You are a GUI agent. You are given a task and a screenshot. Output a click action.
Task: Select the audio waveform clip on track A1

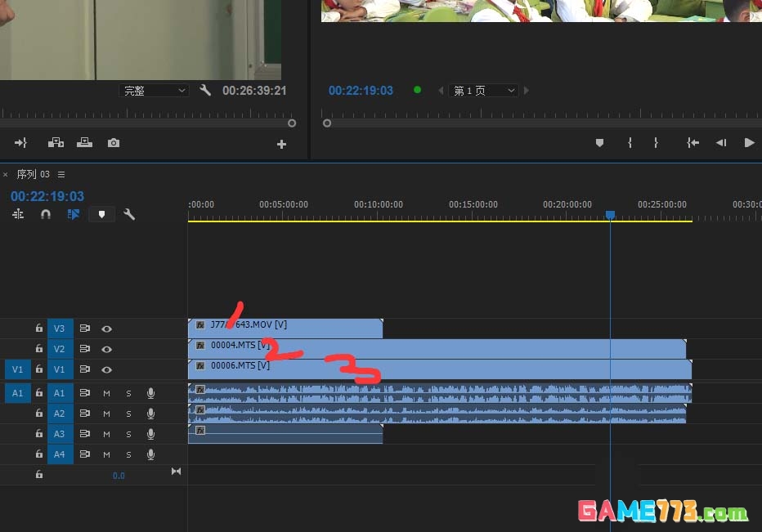[440, 393]
